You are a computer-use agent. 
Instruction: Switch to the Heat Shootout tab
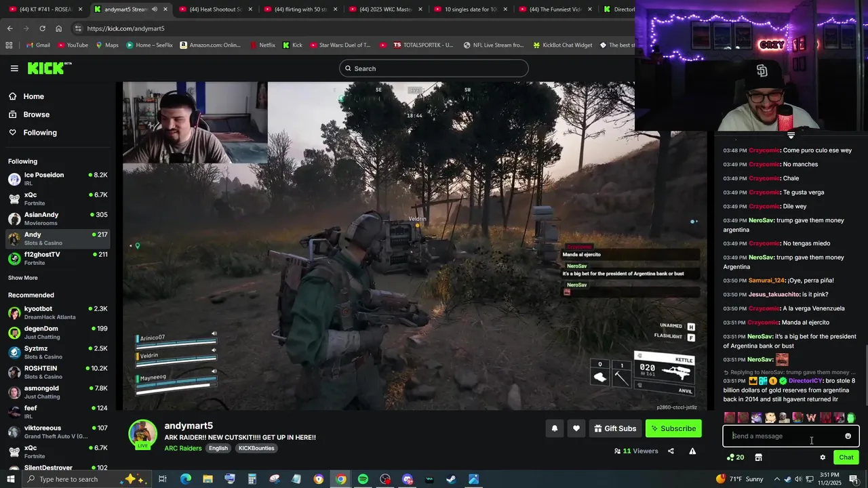tap(216, 9)
